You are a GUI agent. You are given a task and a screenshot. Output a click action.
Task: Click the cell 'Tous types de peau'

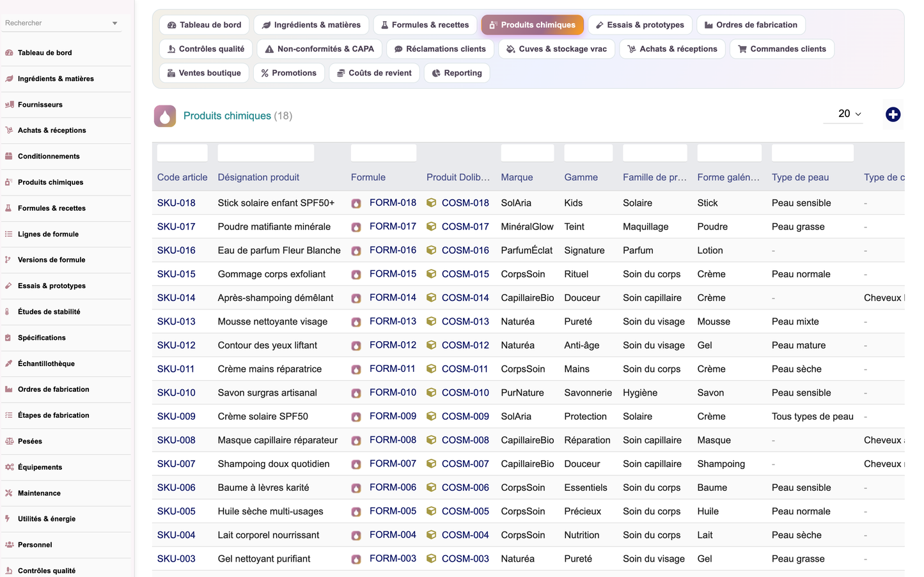(813, 417)
